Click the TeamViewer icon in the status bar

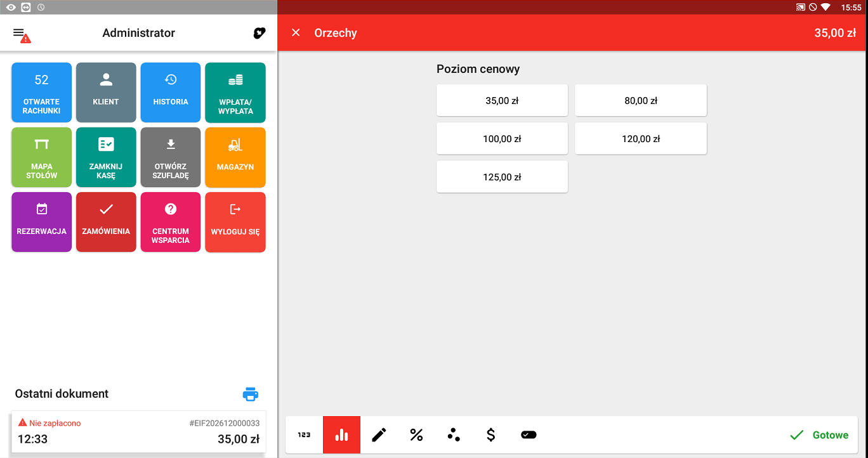click(26, 8)
